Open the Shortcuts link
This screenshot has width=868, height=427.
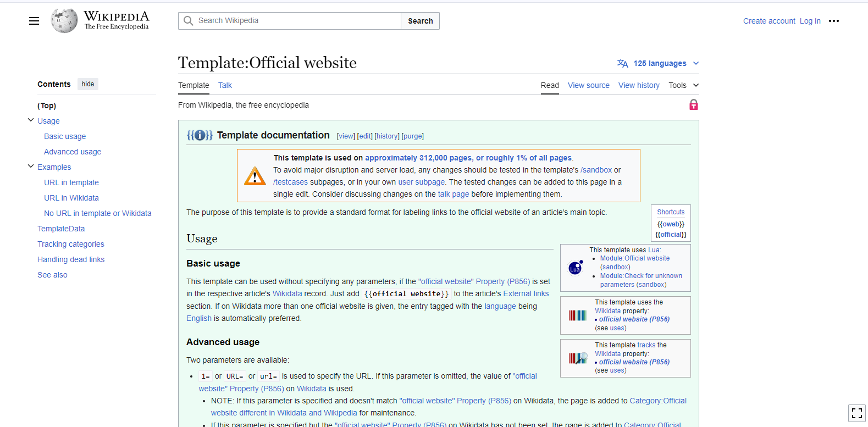tap(671, 212)
